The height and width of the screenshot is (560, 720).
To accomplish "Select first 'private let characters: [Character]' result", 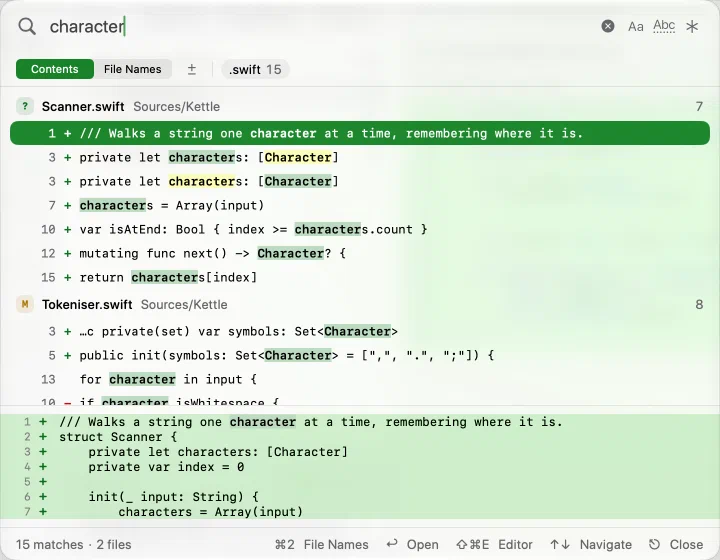I will (x=360, y=157).
